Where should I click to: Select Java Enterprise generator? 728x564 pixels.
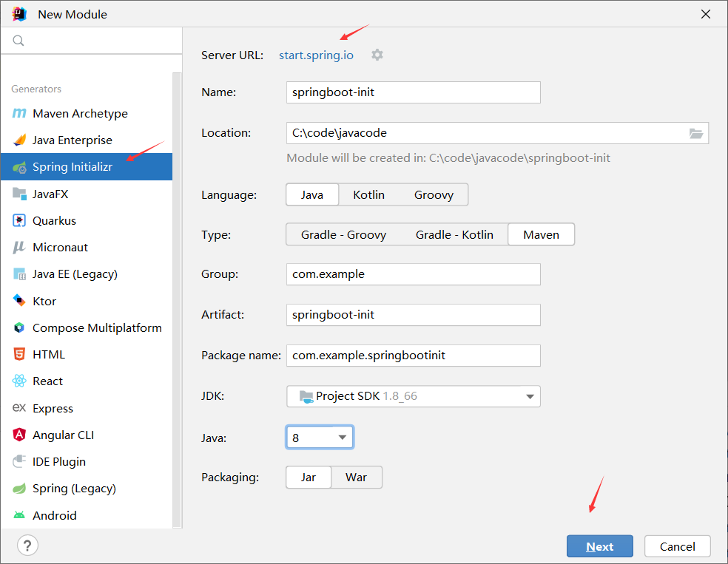[87, 140]
